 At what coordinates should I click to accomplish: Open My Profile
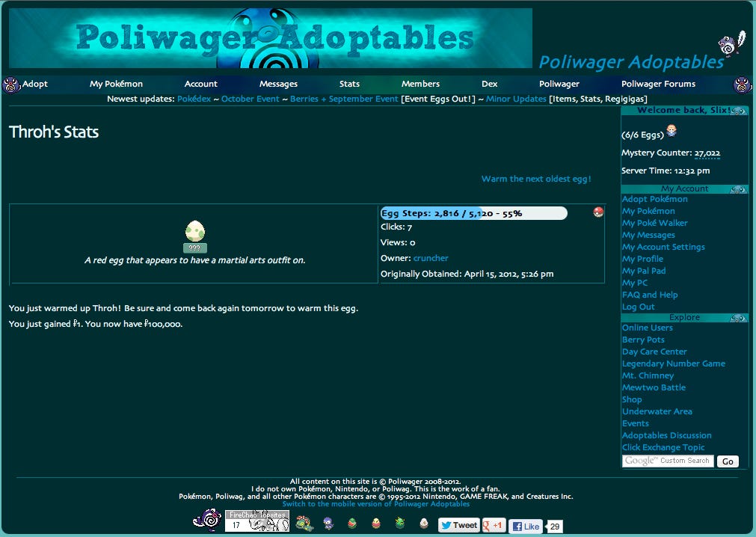click(x=642, y=259)
